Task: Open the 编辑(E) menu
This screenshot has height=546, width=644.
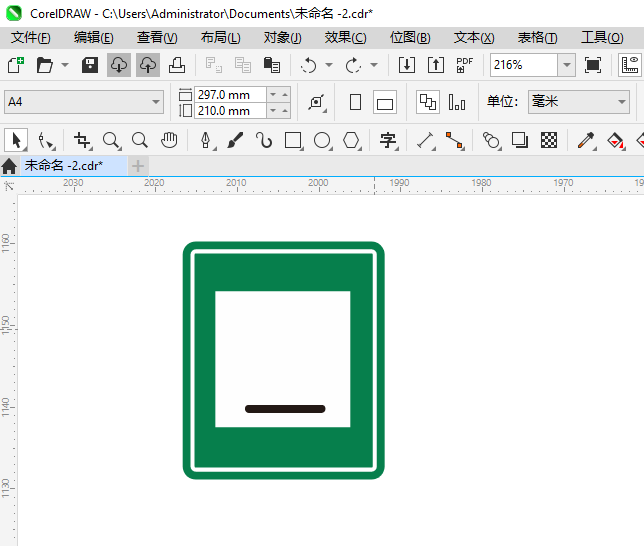Action: [x=94, y=37]
